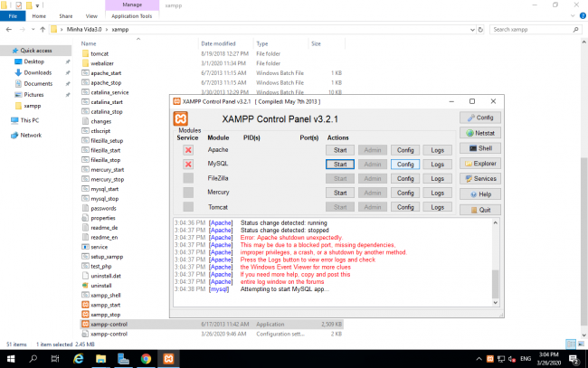Quit the XAMPP Control Panel
This screenshot has width=588, height=368.
coord(480,210)
